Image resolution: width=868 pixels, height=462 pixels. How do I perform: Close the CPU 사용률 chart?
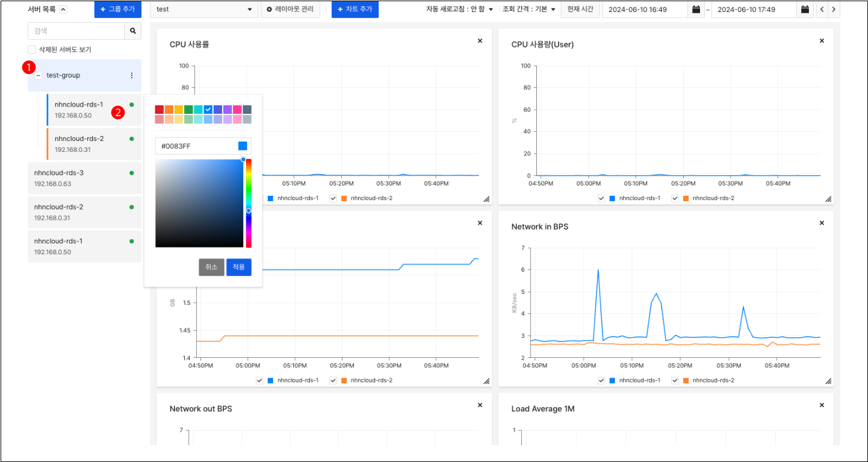pyautogui.click(x=480, y=41)
